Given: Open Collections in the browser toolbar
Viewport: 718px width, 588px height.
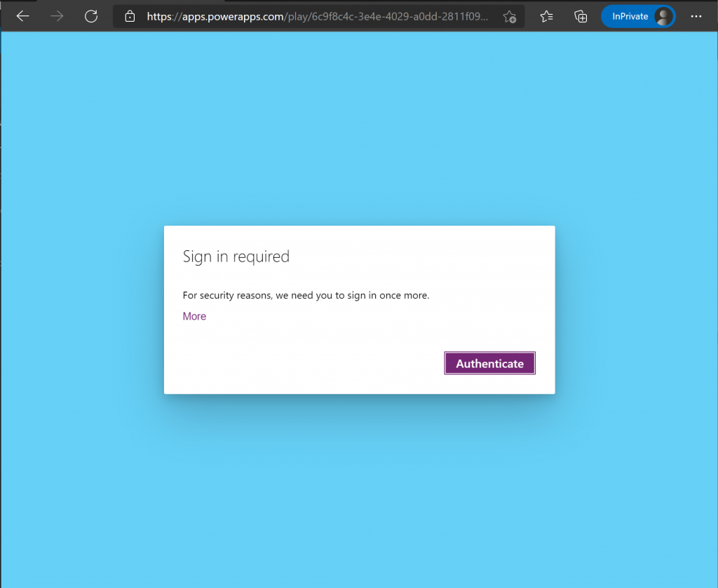Looking at the screenshot, I should click(x=581, y=16).
